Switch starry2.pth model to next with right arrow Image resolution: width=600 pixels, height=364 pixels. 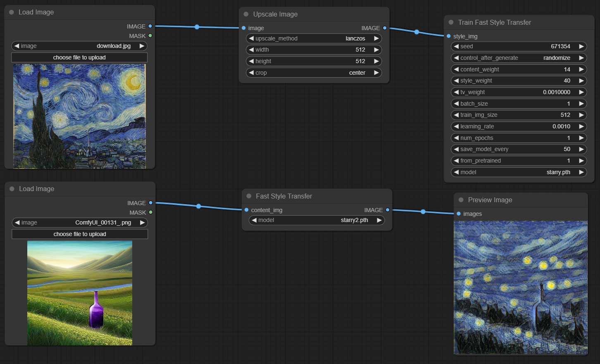pyautogui.click(x=379, y=220)
